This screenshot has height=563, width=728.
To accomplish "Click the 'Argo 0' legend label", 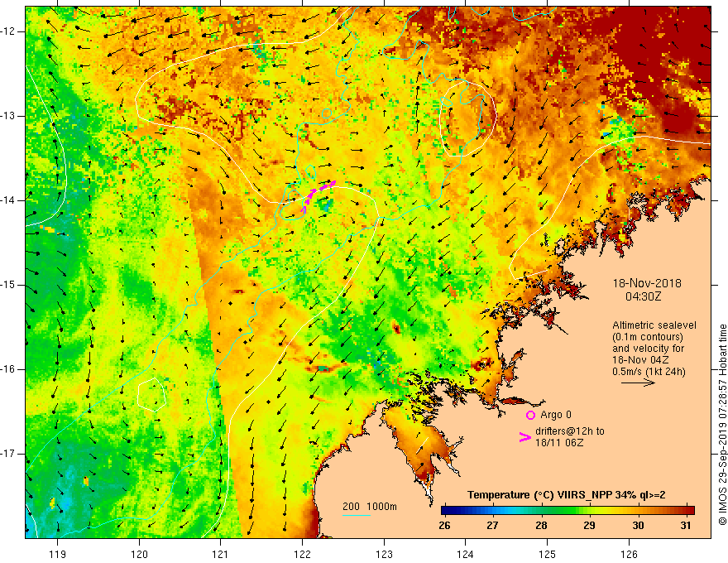I will pos(556,414).
